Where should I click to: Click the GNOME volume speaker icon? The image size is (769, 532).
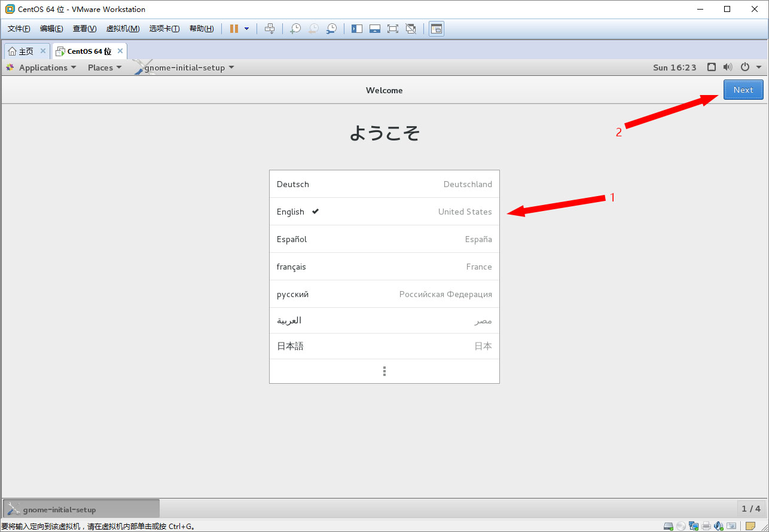(x=728, y=68)
